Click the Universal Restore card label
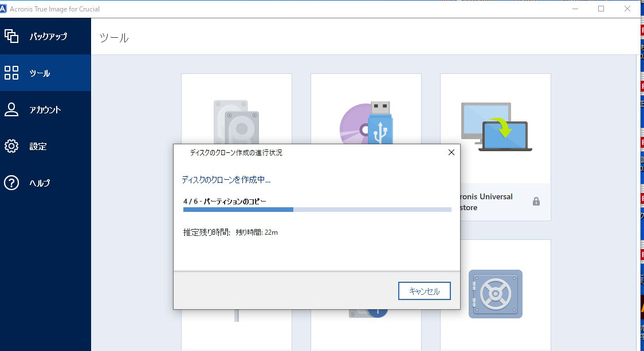 pyautogui.click(x=486, y=202)
